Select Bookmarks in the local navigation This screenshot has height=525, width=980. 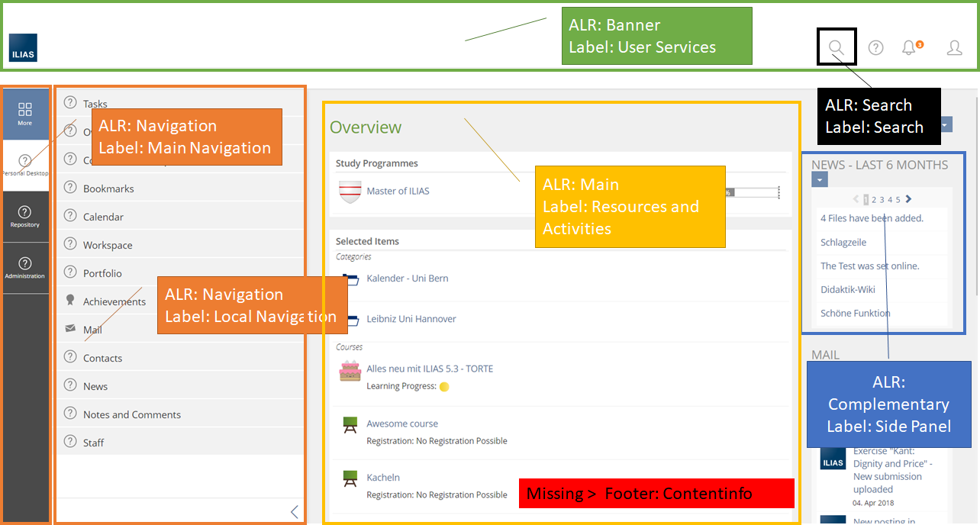pyautogui.click(x=108, y=188)
